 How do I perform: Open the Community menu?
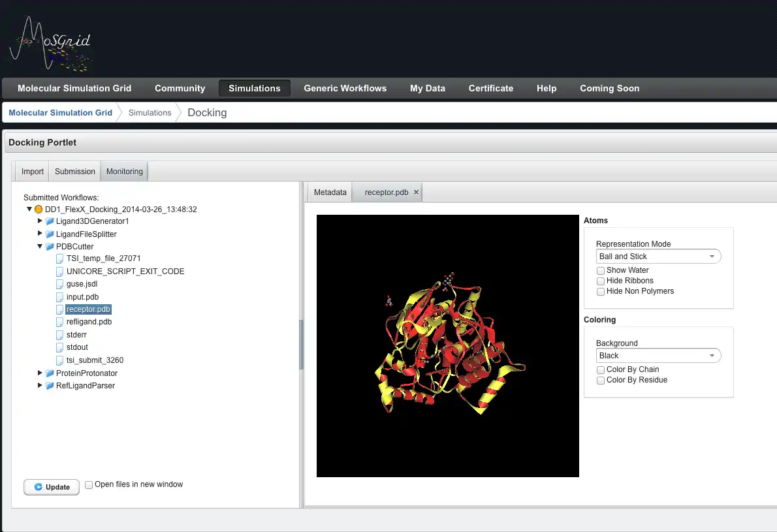tap(180, 88)
